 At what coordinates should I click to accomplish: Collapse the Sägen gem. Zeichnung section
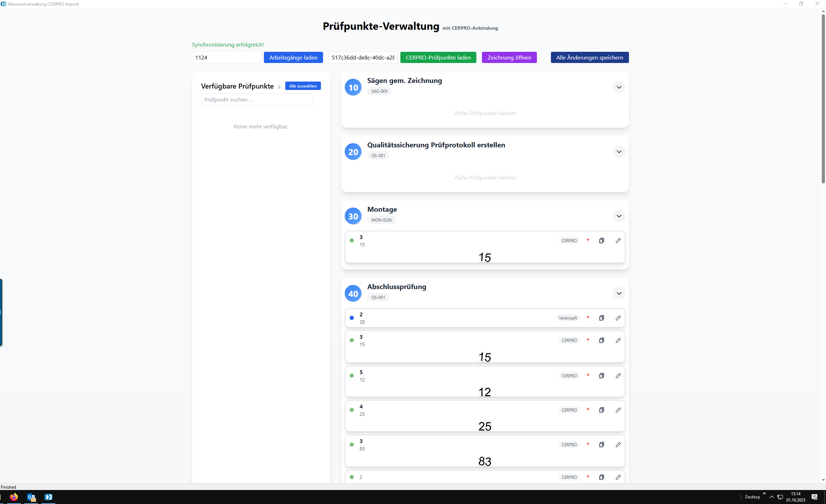(619, 87)
